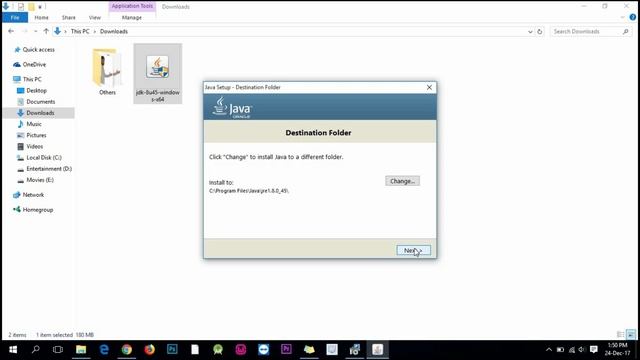This screenshot has height=360, width=640.
Task: Select the Application Tools contextual tab header
Action: click(132, 6)
